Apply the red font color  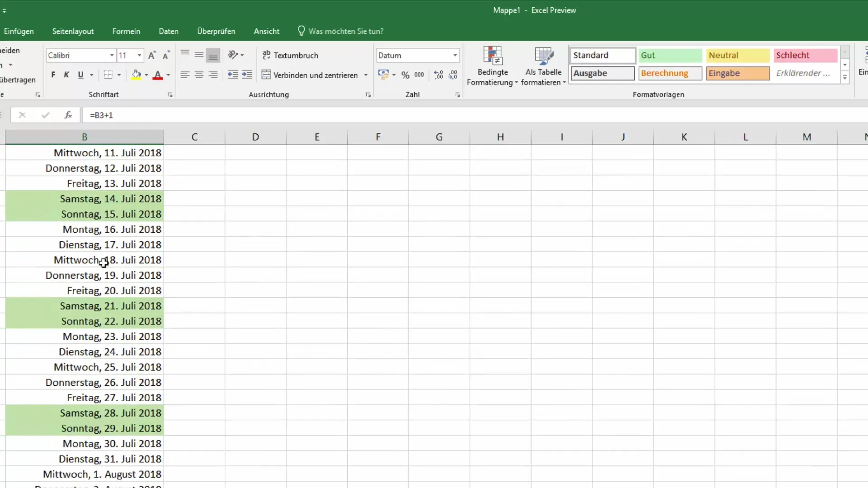[157, 75]
